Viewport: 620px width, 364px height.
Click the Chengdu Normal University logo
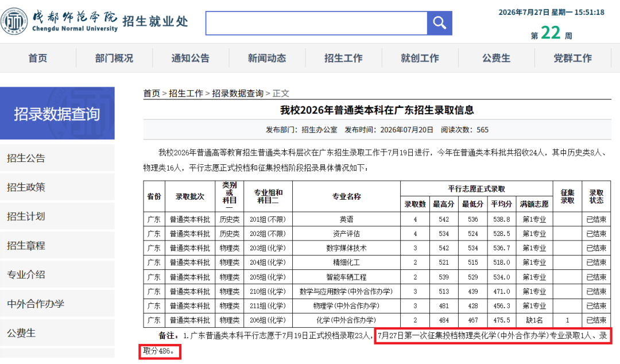click(x=59, y=21)
